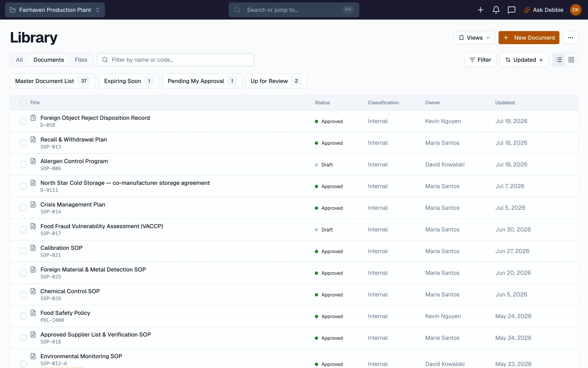Check the box for North Star Cold Storage agreement

[23, 186]
